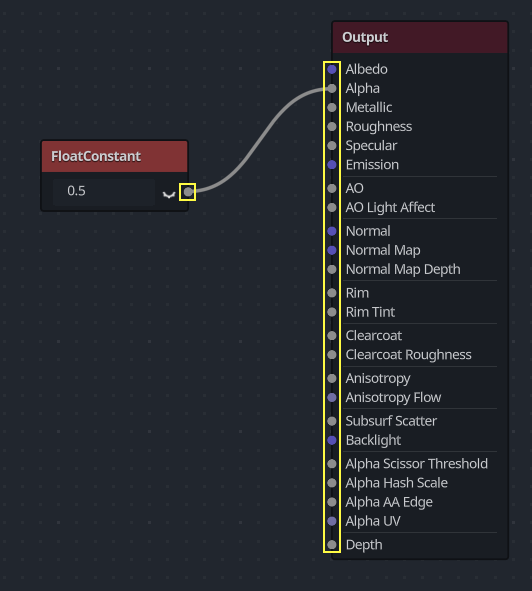Image resolution: width=532 pixels, height=591 pixels.
Task: Select the Output node header
Action: pyautogui.click(x=420, y=37)
